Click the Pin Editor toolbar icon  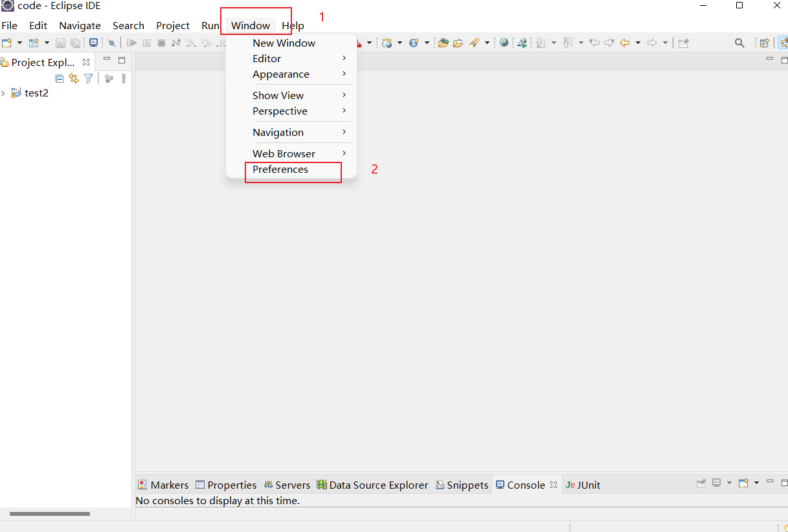click(x=683, y=43)
